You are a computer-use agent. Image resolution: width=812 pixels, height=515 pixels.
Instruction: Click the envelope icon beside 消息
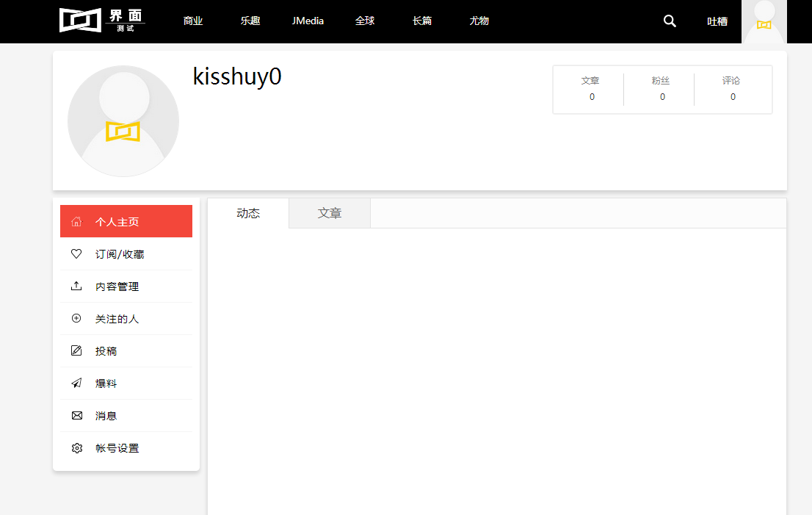(76, 416)
